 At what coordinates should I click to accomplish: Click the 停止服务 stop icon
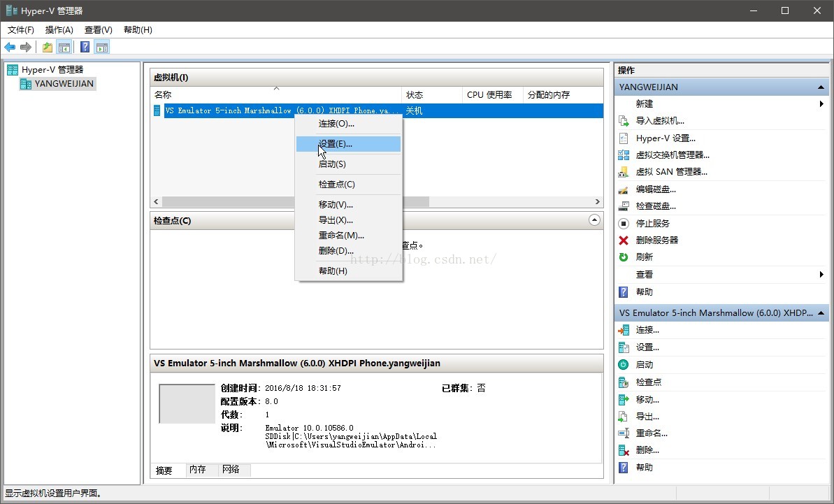pos(624,223)
